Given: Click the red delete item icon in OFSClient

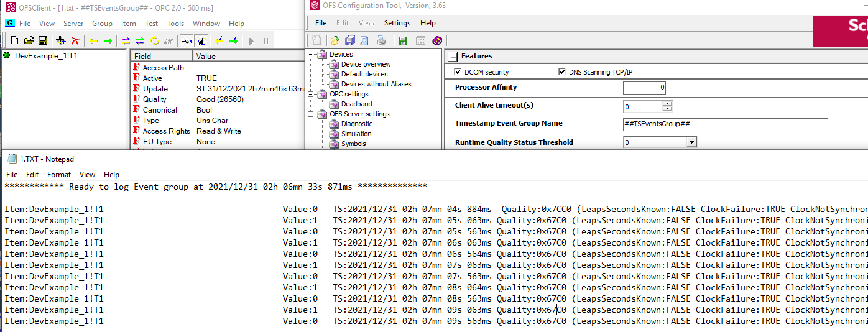Looking at the screenshot, I should [x=75, y=40].
